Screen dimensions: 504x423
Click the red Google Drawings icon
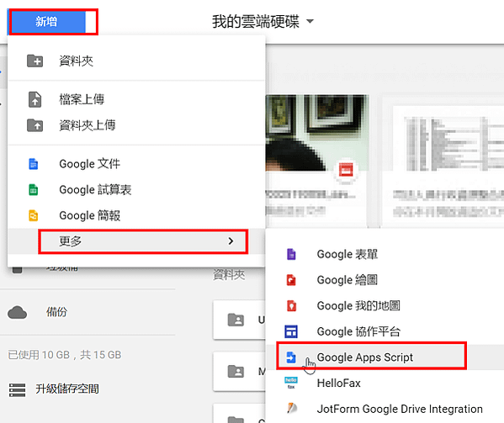(291, 280)
